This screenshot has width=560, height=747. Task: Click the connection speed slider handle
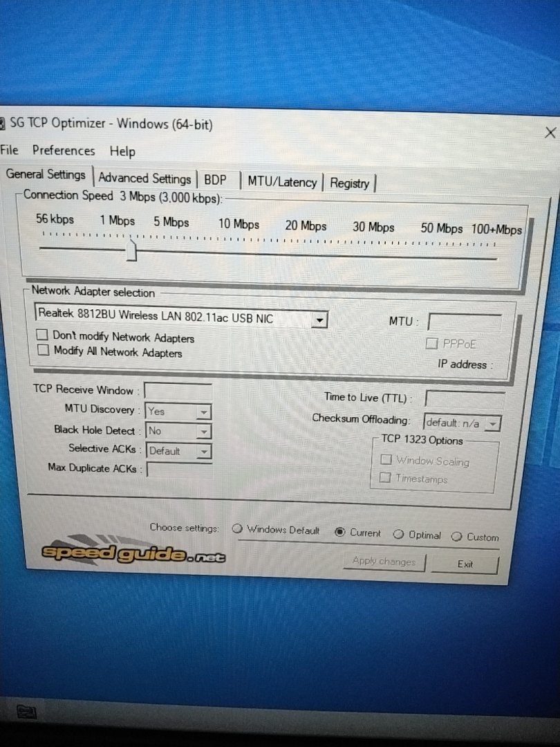coord(131,250)
